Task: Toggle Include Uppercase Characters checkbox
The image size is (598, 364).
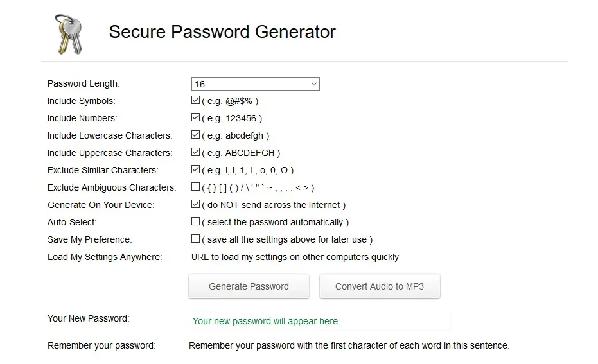Action: point(195,153)
